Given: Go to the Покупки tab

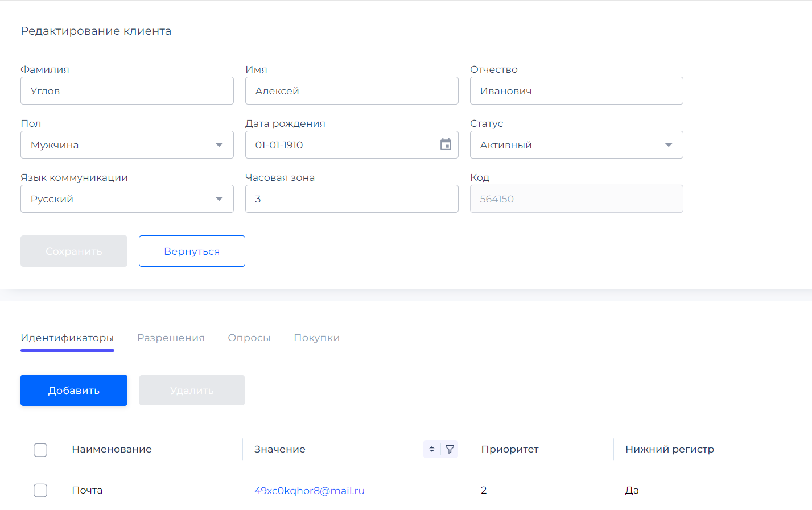Looking at the screenshot, I should click(316, 338).
